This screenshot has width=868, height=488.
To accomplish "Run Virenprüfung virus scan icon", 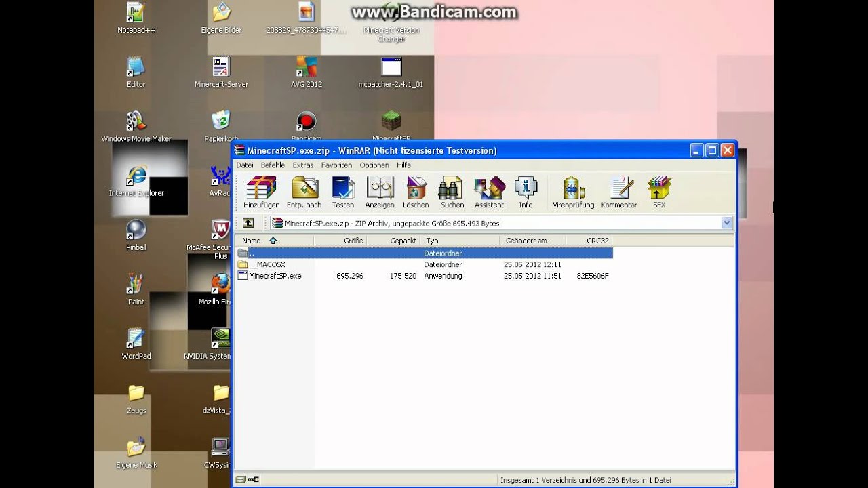I will pos(573,192).
